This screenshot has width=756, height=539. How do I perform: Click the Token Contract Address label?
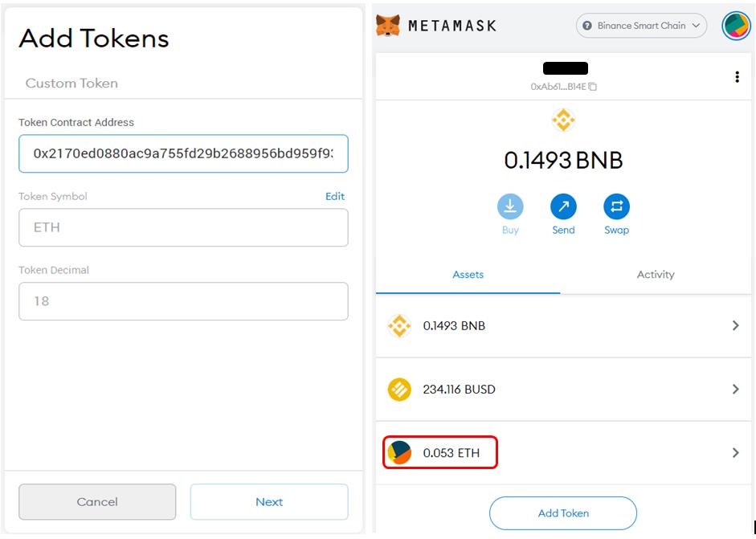click(76, 122)
